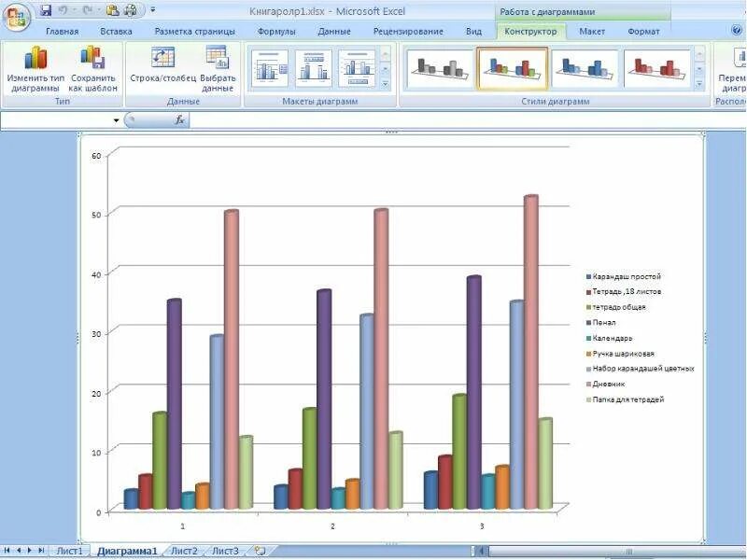
Task: Open Excel help question mark icon
Action: point(737,31)
